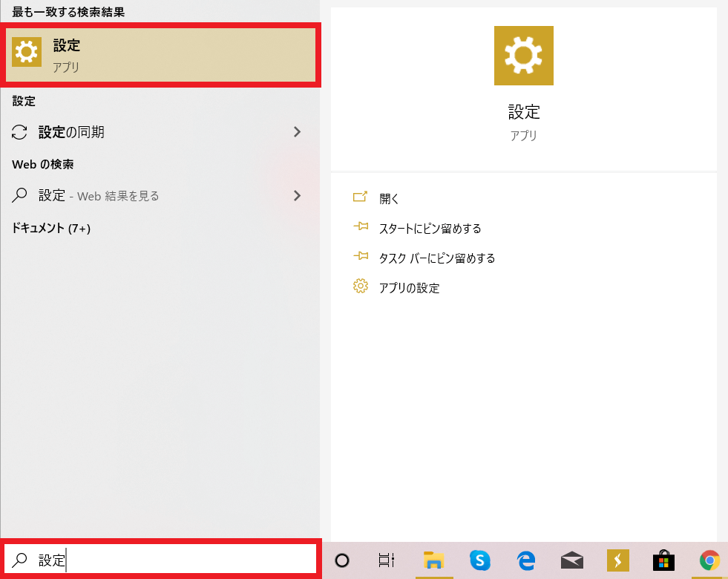
Task: Select スタートにピン留めする option
Action: coord(430,228)
